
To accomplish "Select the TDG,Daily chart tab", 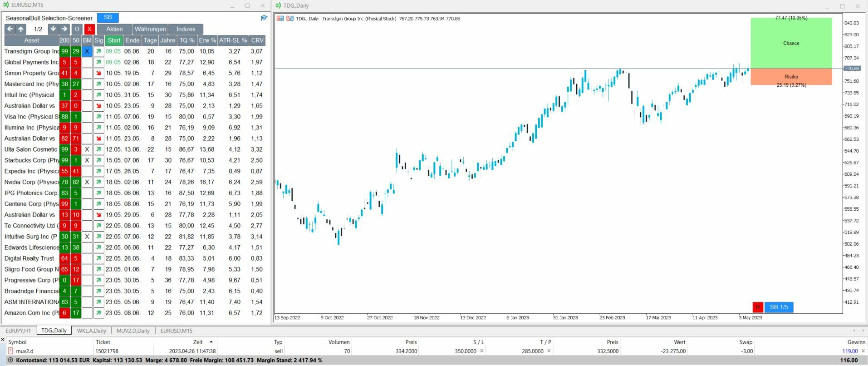I will pyautogui.click(x=54, y=331).
